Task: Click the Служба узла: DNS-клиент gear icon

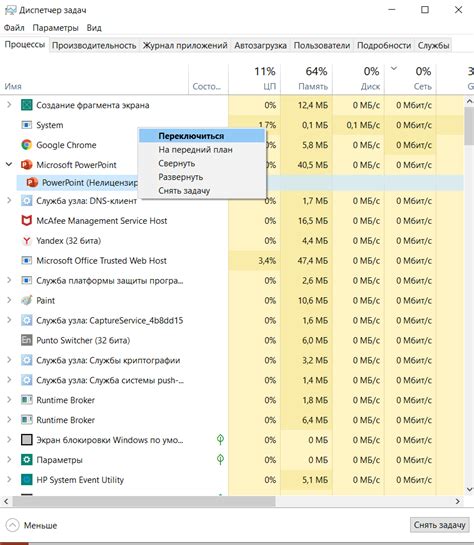Action: (x=27, y=201)
